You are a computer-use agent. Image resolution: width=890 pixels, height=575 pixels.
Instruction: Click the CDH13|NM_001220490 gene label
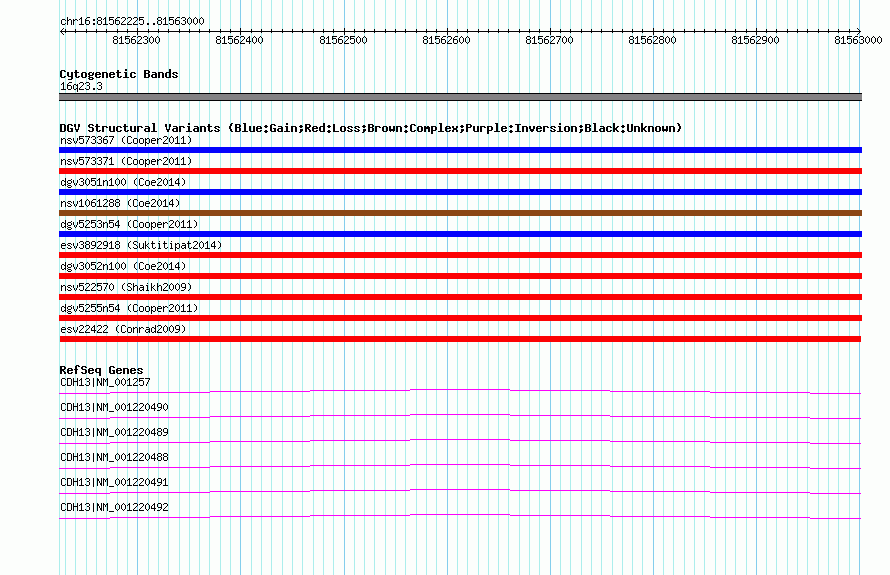114,408
